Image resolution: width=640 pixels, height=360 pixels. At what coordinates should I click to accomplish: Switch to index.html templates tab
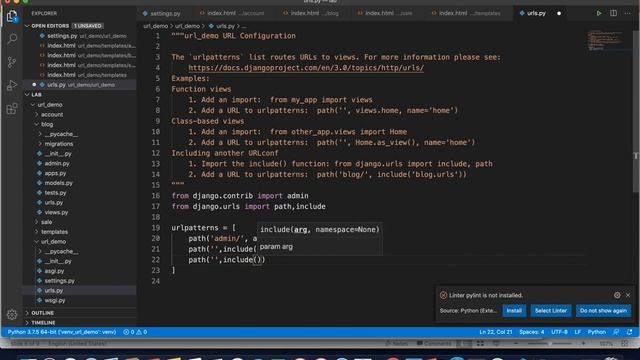click(x=467, y=13)
